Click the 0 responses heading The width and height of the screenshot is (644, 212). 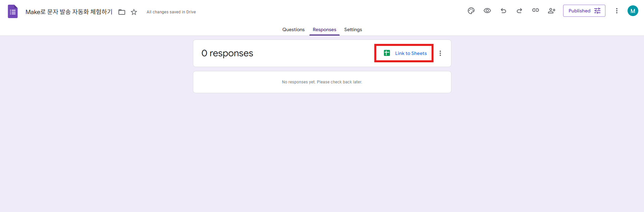pyautogui.click(x=227, y=53)
